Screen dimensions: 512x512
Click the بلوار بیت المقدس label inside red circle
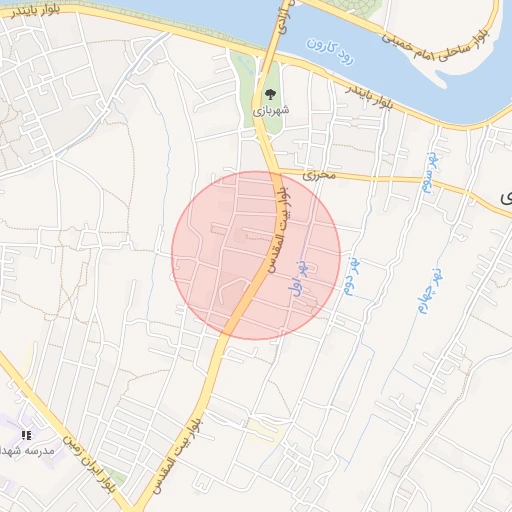[x=279, y=230]
